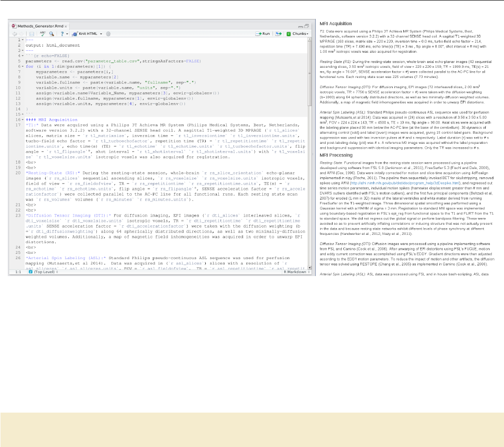Click the Knit HTML yarn ball icon
Screen dimensions: 504x447
pos(75,34)
